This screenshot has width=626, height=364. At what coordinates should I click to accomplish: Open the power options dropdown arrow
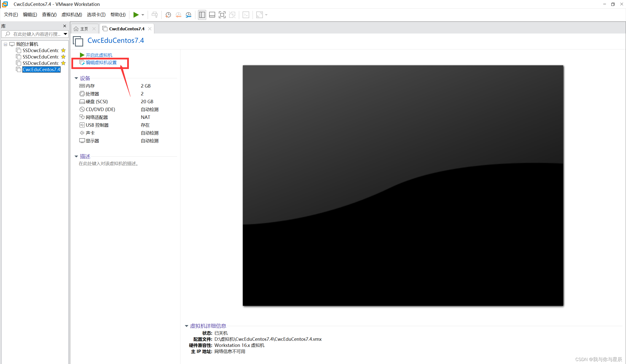(143, 15)
